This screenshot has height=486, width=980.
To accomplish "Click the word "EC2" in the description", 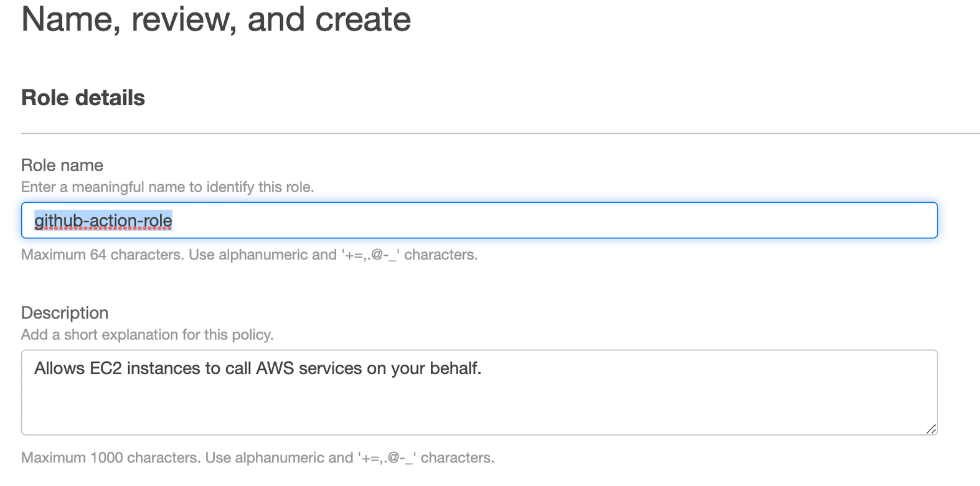I will [106, 368].
